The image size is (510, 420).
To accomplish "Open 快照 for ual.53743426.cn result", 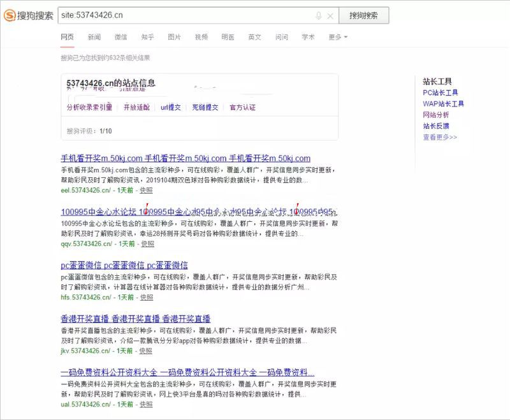I will tap(146, 405).
